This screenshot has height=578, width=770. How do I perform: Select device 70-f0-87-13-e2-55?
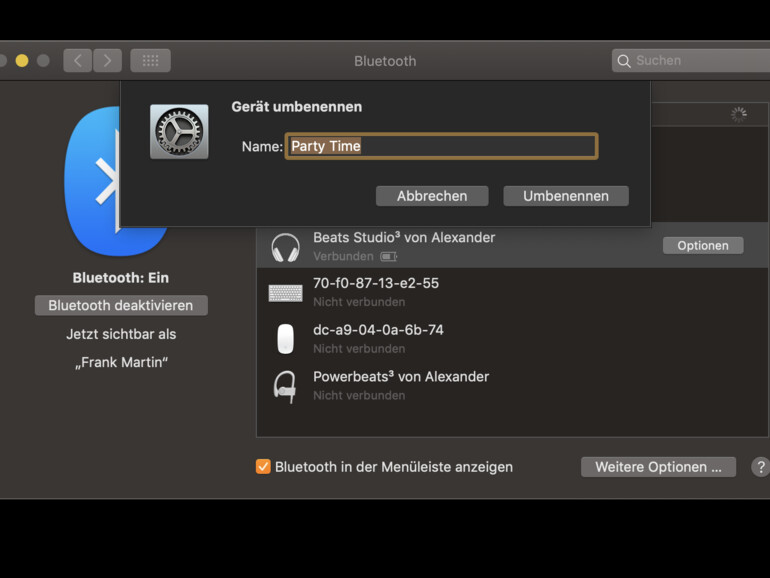click(512, 292)
